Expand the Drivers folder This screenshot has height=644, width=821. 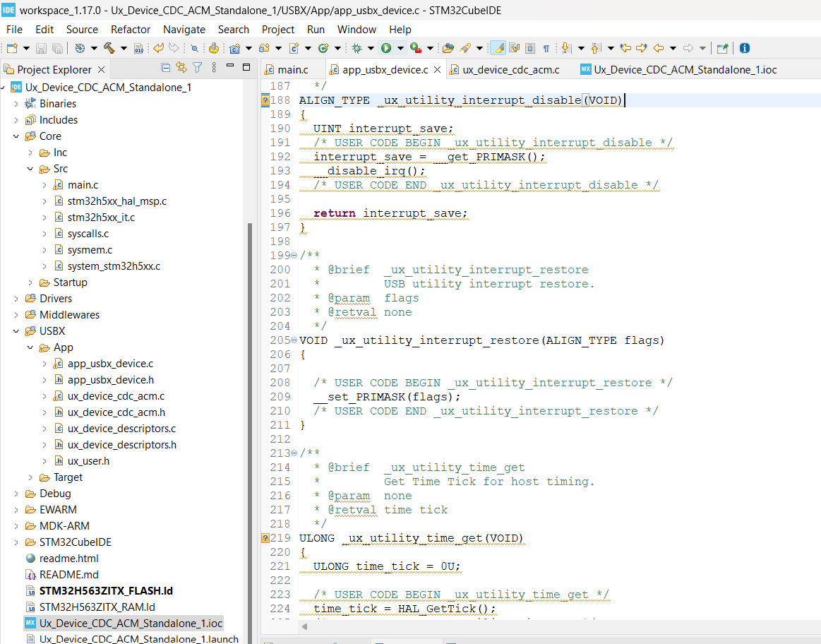(17, 298)
